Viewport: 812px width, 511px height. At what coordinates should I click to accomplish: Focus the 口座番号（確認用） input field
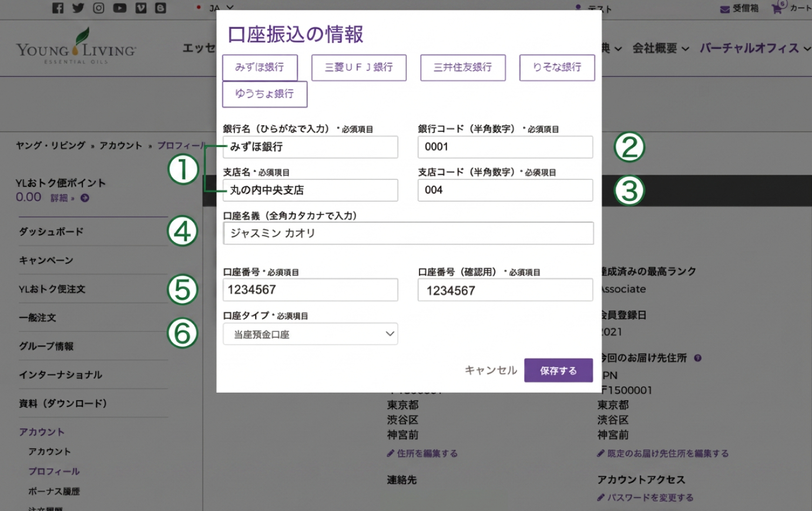point(505,290)
